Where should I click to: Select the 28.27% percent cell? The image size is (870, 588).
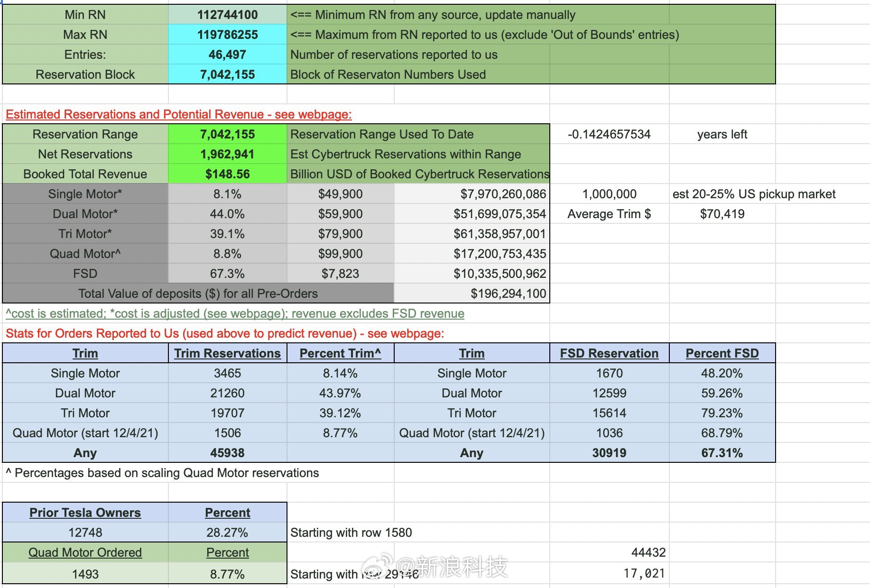227,533
